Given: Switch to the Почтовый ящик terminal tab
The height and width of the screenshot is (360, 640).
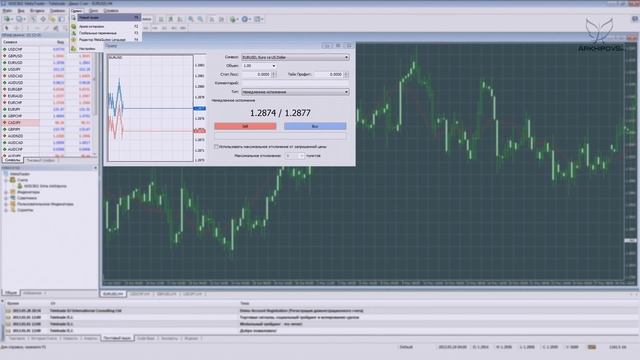Looking at the screenshot, I should (117, 338).
